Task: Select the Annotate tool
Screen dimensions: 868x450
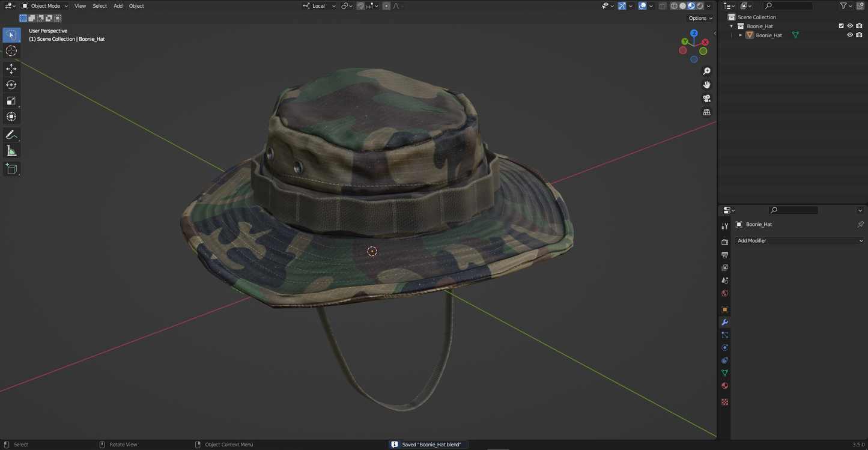Action: (11, 134)
